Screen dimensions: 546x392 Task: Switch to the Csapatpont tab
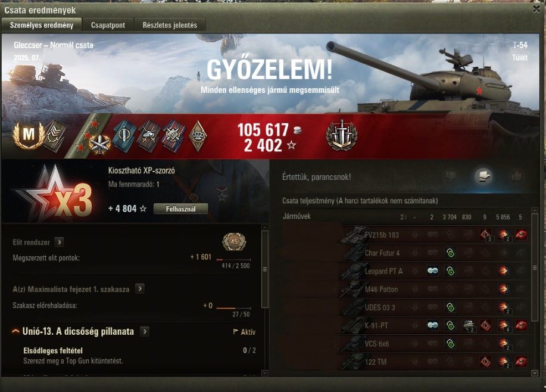click(x=108, y=25)
